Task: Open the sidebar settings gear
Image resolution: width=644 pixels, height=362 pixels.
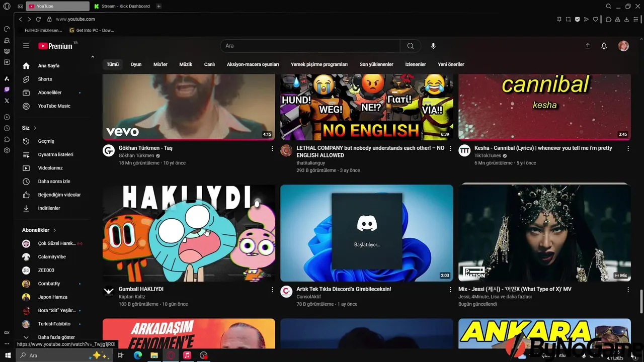Action: coord(7,150)
